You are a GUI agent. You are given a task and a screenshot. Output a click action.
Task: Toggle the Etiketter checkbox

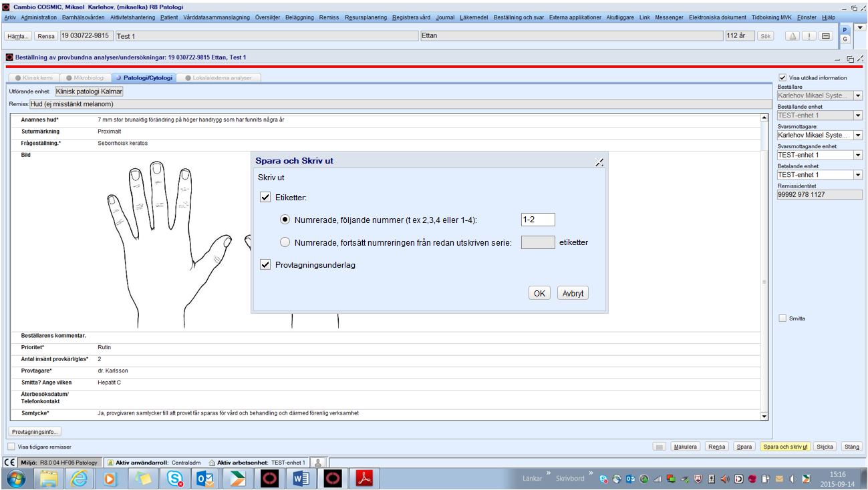(265, 198)
